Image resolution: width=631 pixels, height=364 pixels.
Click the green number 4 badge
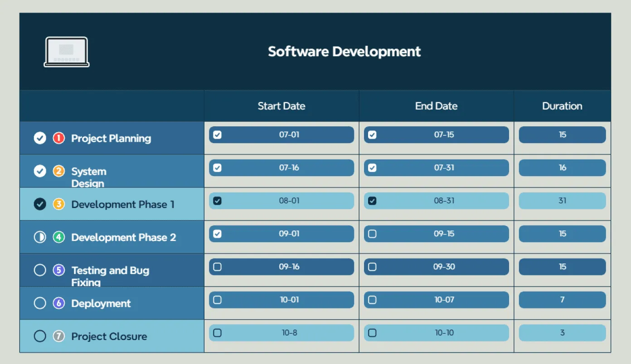59,237
